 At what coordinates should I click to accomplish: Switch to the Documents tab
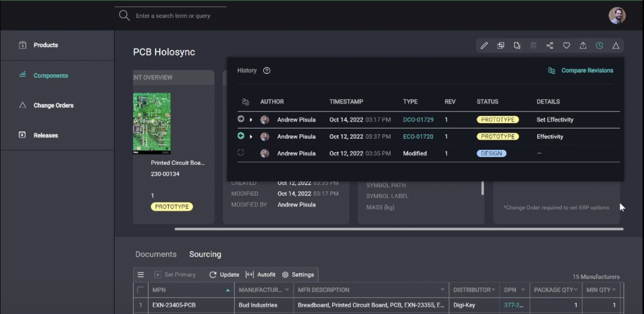pyautogui.click(x=156, y=254)
